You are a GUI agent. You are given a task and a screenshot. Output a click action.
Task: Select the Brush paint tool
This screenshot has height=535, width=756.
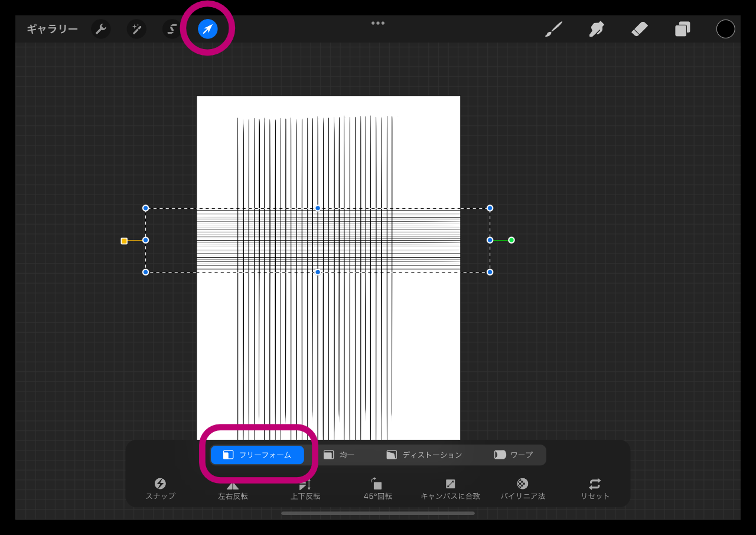(x=553, y=29)
